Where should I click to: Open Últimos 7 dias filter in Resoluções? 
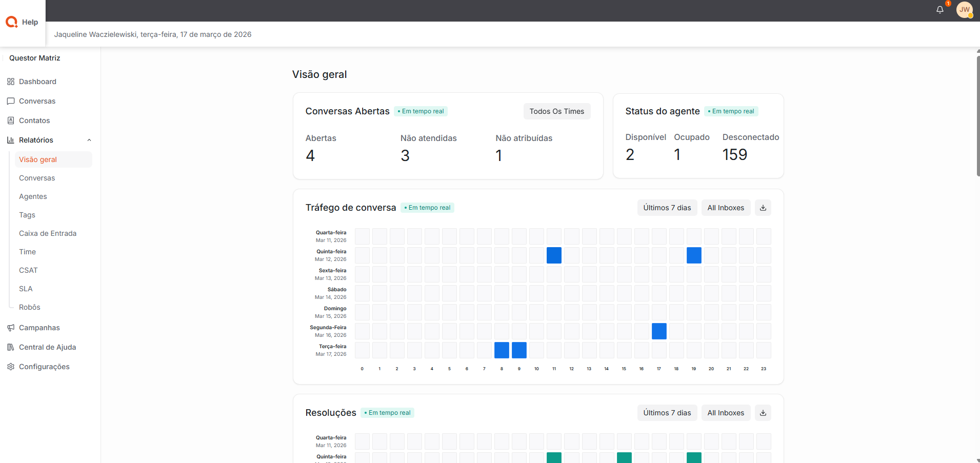[667, 413]
